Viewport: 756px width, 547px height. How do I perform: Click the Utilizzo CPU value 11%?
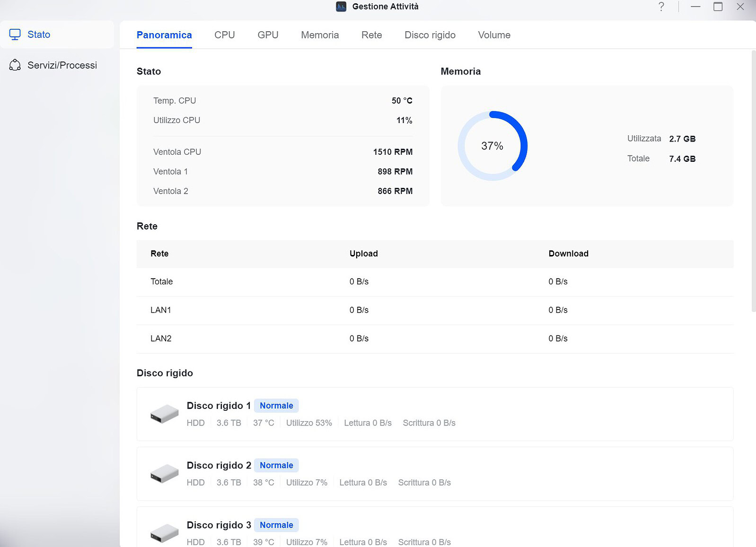pyautogui.click(x=404, y=120)
